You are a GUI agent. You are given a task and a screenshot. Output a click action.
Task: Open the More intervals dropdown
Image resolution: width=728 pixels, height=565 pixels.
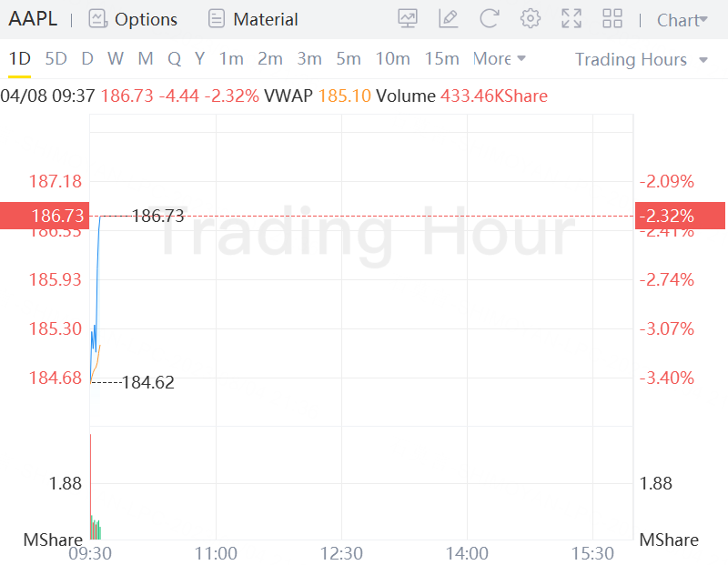[x=499, y=59]
